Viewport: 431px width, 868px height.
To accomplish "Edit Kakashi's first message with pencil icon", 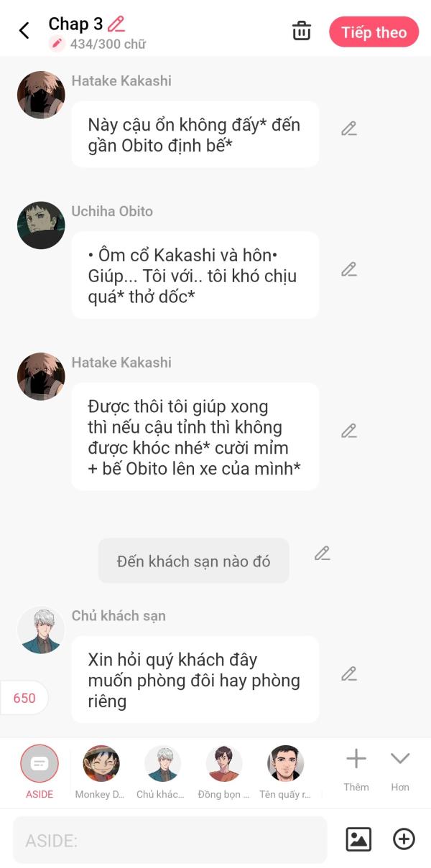I will (349, 129).
